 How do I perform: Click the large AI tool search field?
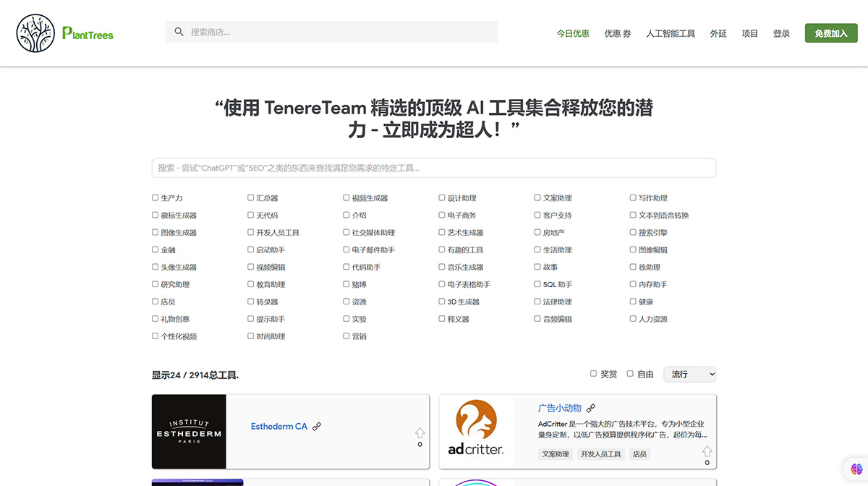pyautogui.click(x=433, y=168)
